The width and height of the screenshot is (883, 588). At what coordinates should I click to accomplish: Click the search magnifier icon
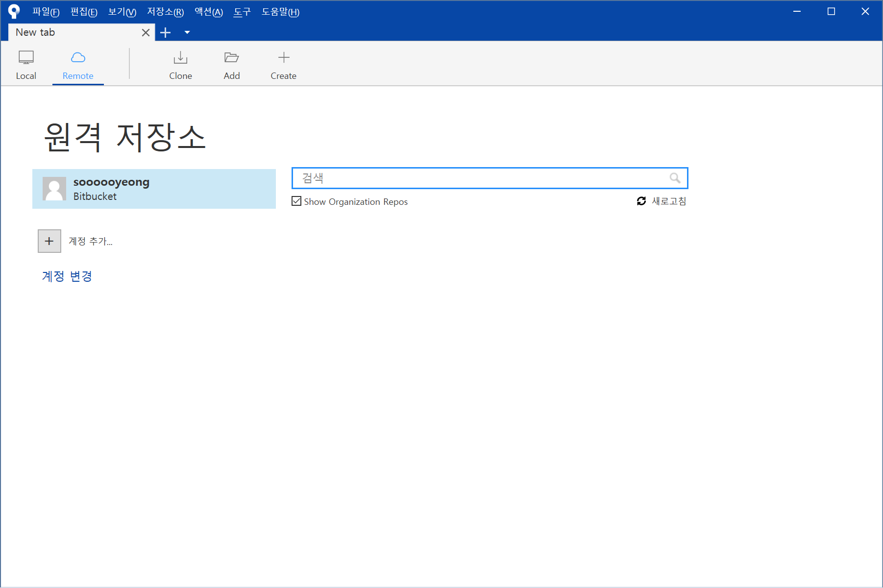(675, 178)
